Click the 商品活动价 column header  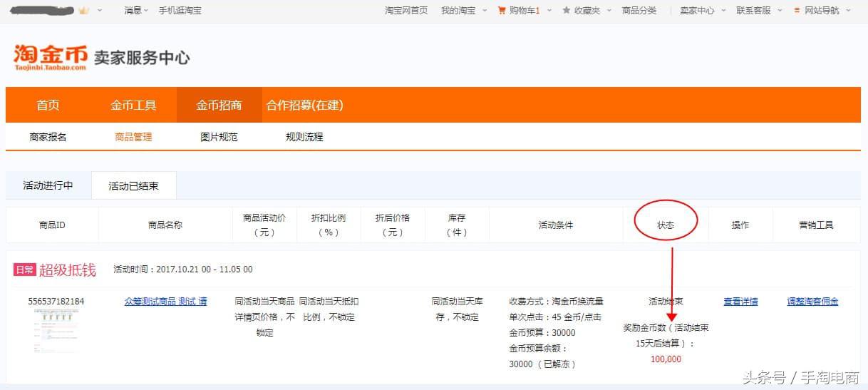click(x=264, y=225)
